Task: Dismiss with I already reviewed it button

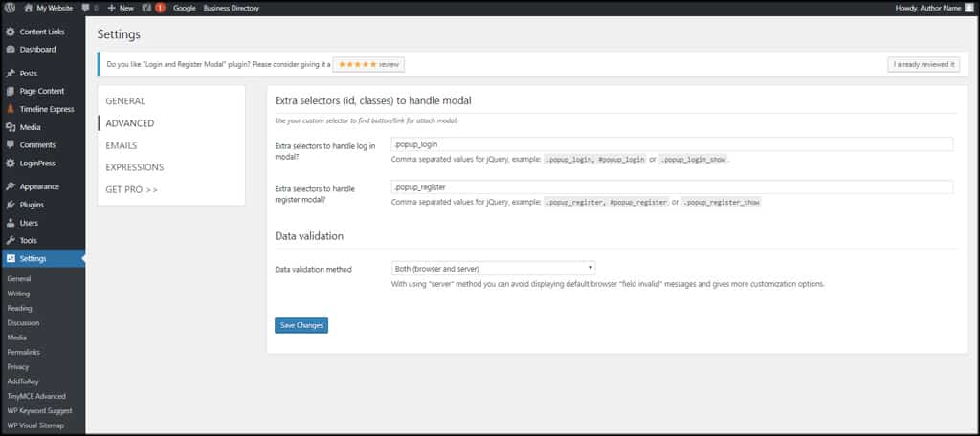Action: (923, 65)
